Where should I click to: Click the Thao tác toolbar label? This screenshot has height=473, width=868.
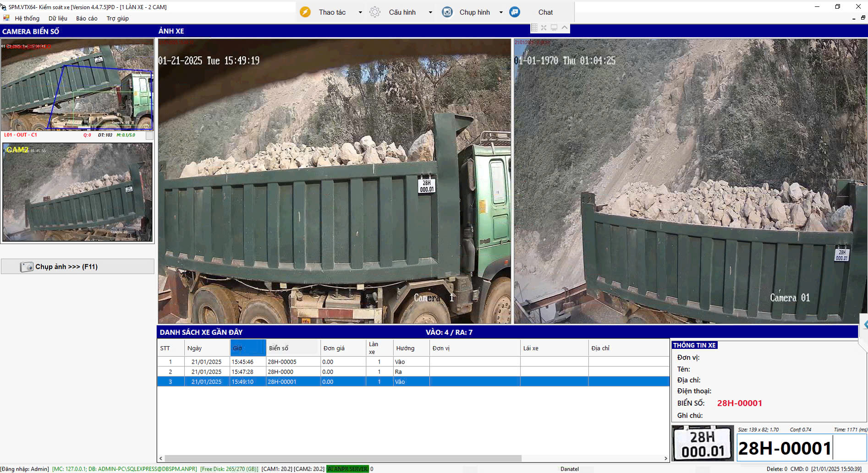tap(332, 12)
